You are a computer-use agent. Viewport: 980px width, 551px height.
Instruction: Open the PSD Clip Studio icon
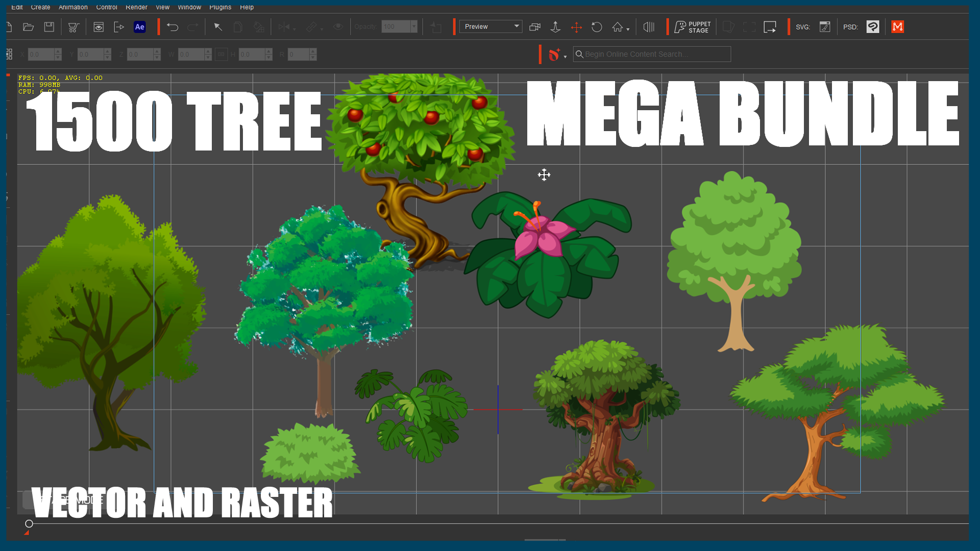pyautogui.click(x=873, y=27)
